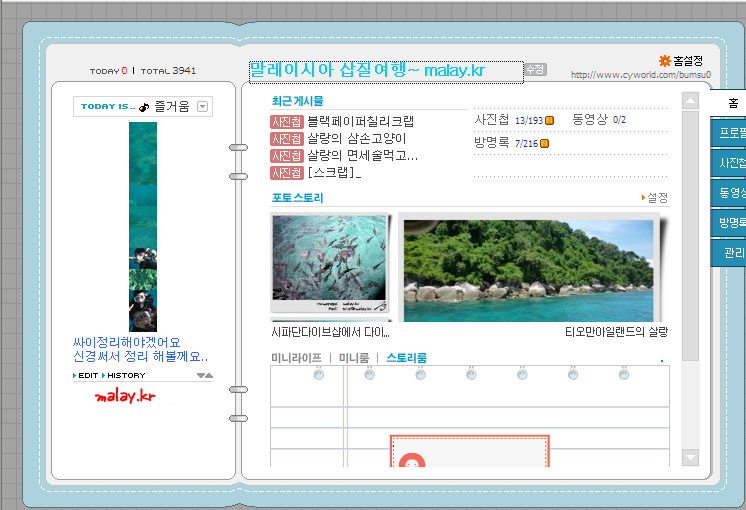The width and height of the screenshot is (746, 510).
Task: Click the 수정 edit title button
Action: [x=535, y=69]
